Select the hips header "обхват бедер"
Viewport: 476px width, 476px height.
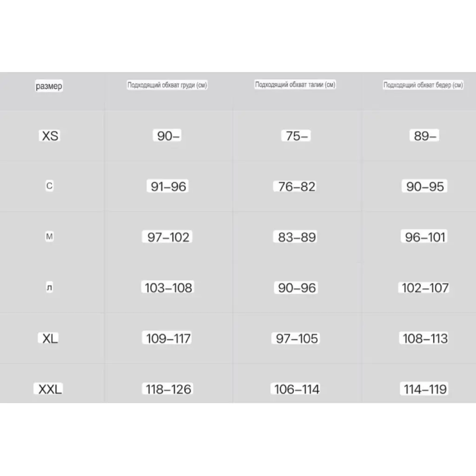(423, 85)
